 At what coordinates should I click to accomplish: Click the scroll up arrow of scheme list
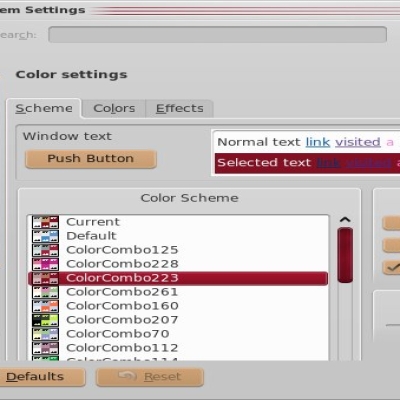[345, 220]
